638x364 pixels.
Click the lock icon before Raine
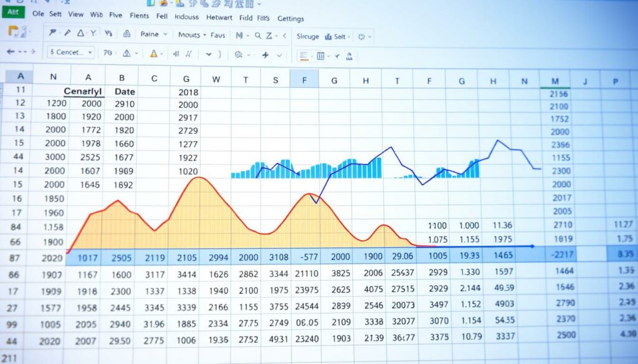pos(127,34)
